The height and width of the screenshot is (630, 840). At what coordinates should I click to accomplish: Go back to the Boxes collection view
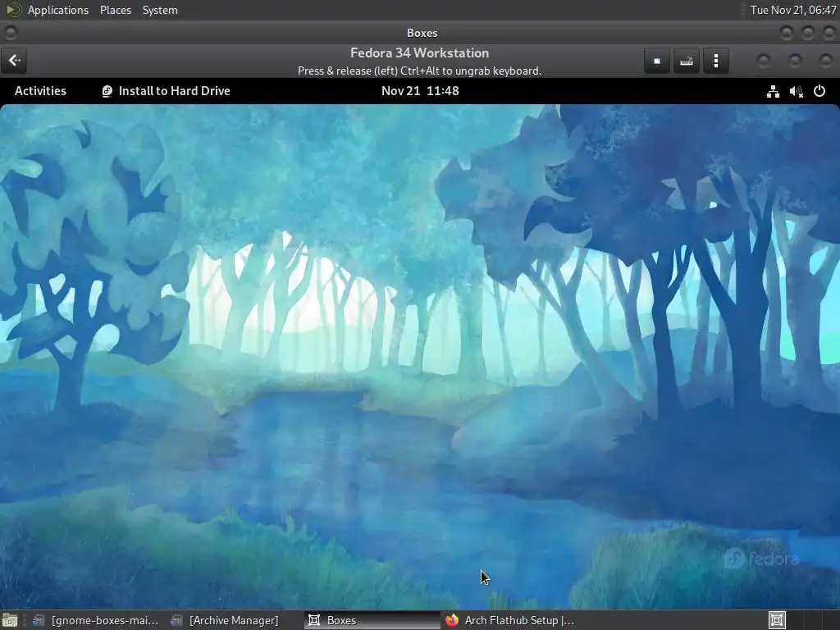14,61
